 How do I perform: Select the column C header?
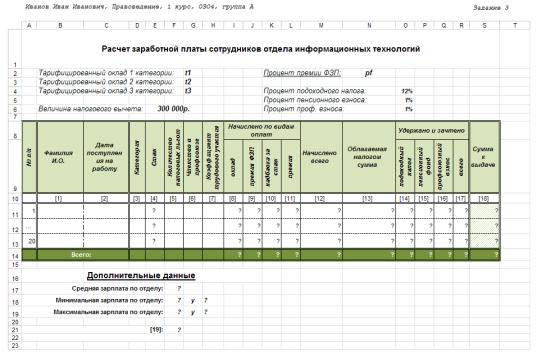[x=106, y=26]
